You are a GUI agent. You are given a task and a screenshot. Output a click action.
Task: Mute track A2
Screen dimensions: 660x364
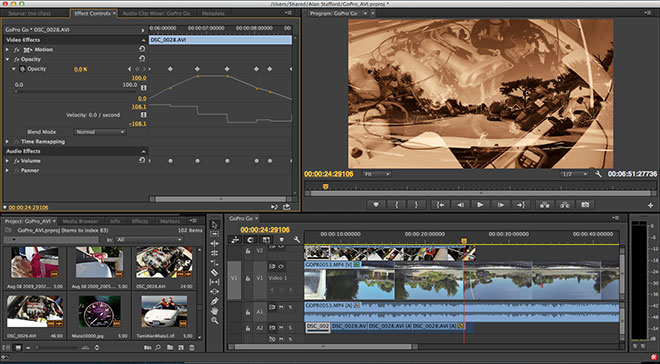(x=281, y=327)
